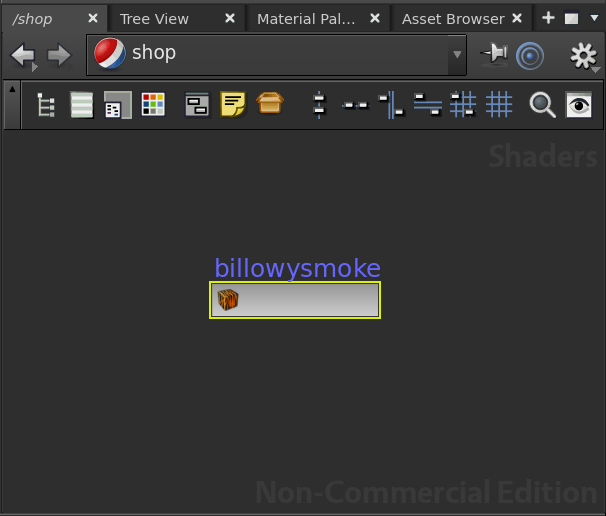Open the find node magnifier
The width and height of the screenshot is (606, 516).
[542, 105]
